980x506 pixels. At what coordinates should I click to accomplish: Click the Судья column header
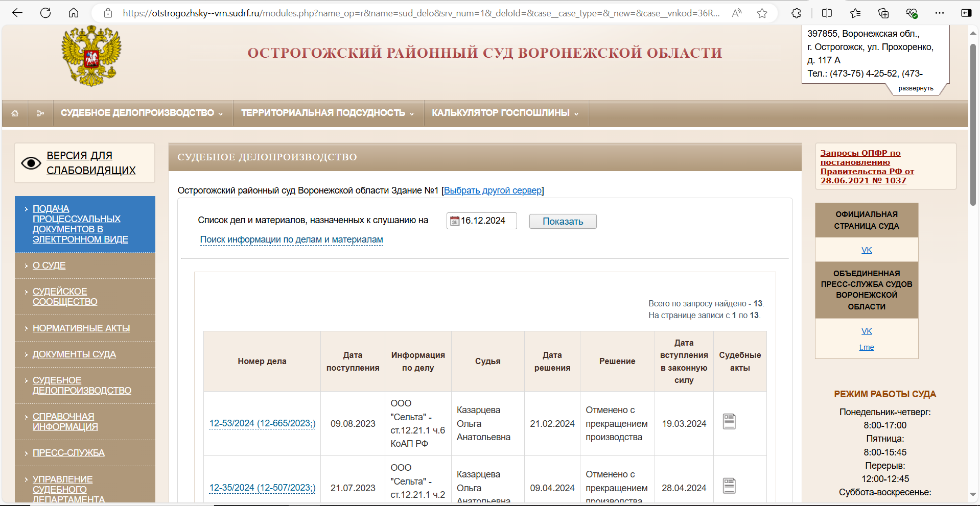click(488, 361)
